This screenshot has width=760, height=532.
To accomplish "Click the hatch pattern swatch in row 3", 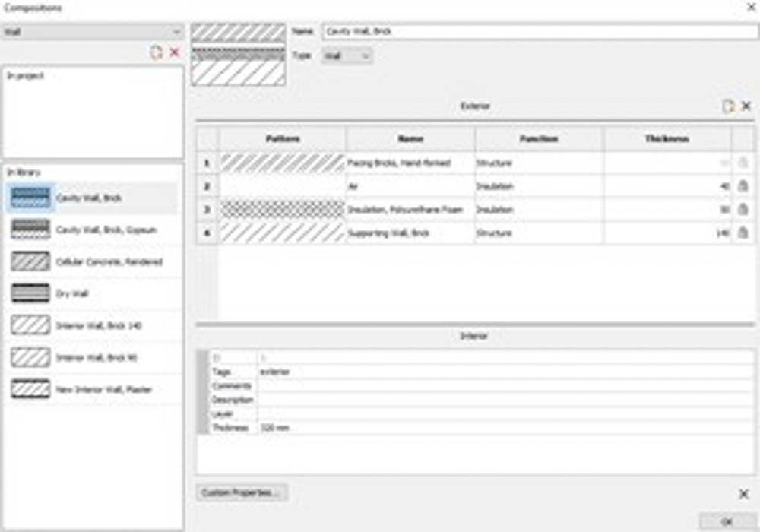I will [283, 210].
